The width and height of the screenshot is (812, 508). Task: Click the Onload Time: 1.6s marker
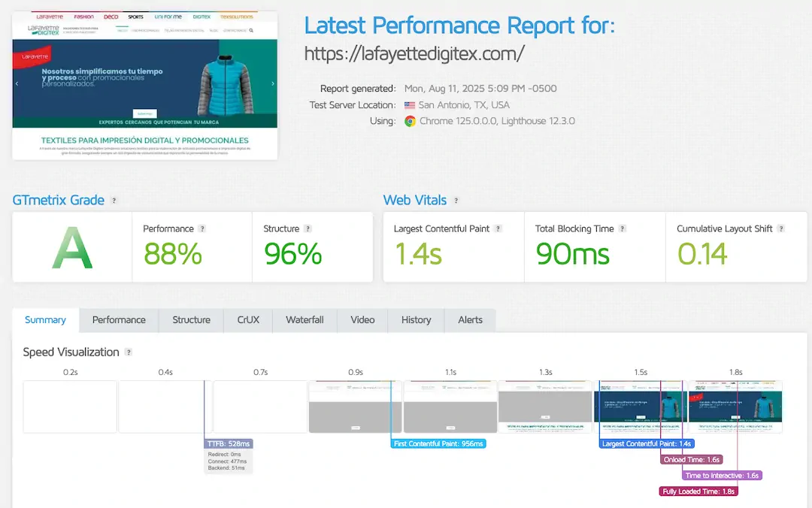(x=692, y=460)
